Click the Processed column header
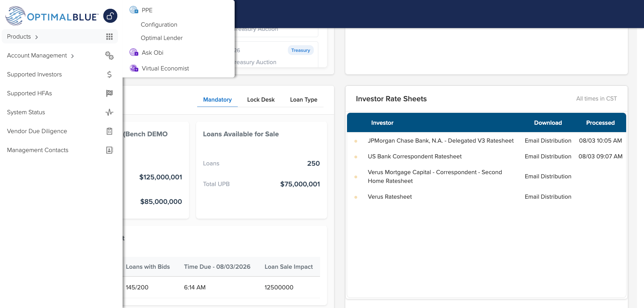 point(600,123)
